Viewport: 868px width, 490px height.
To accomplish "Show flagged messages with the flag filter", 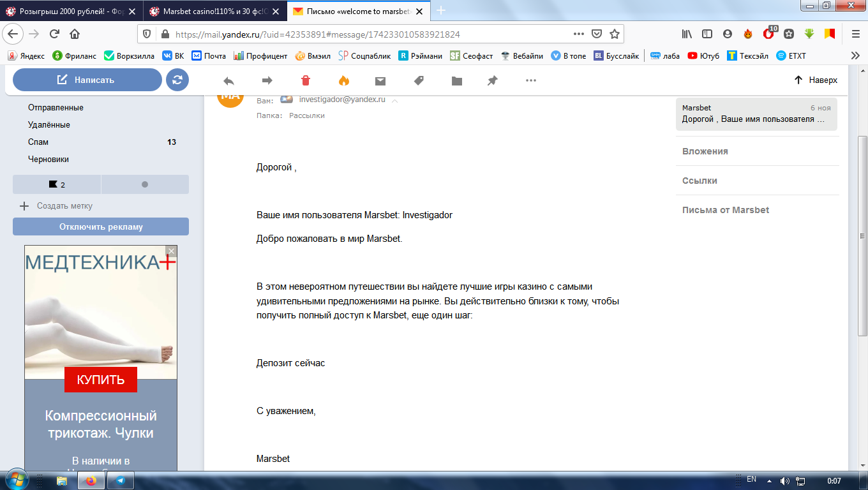I will (57, 184).
